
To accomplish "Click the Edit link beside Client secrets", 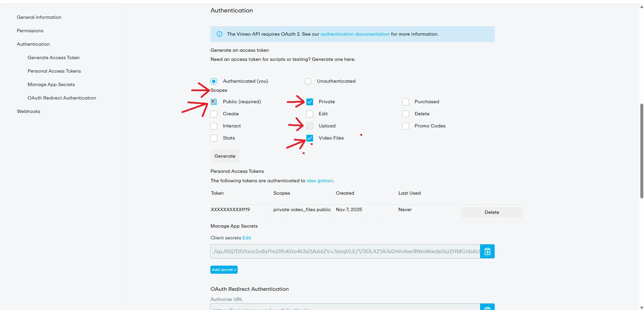I will click(x=247, y=238).
